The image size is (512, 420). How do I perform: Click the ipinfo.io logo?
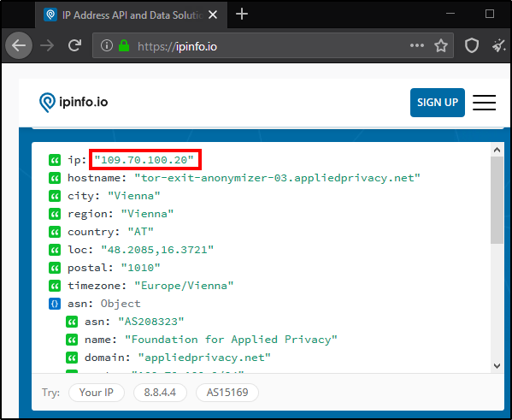click(x=74, y=103)
